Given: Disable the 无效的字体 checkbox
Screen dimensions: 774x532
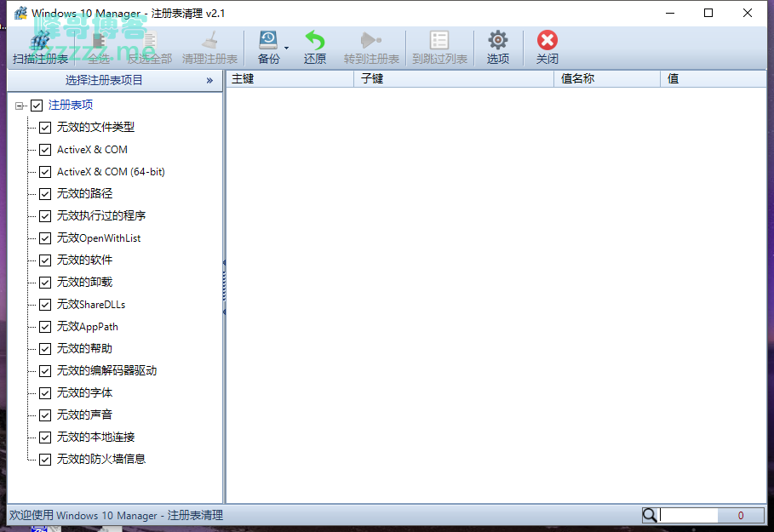Looking at the screenshot, I should point(45,393).
